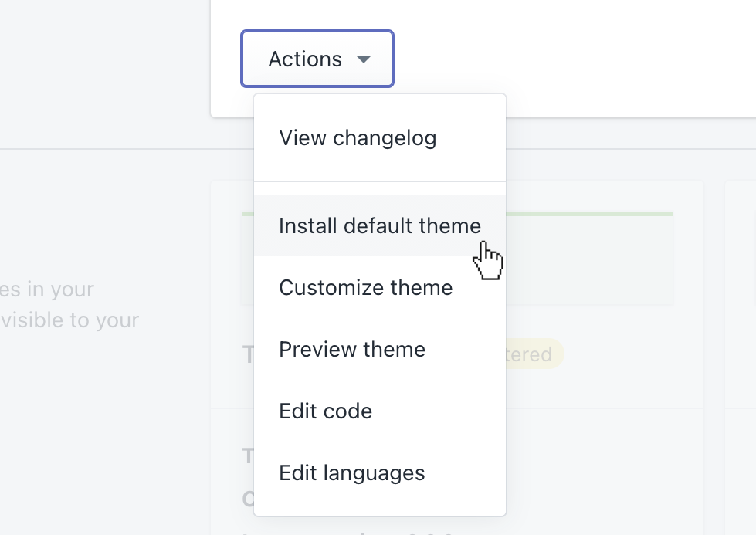Choose the Edit languages entry
This screenshot has height=535, width=756.
pyautogui.click(x=351, y=472)
